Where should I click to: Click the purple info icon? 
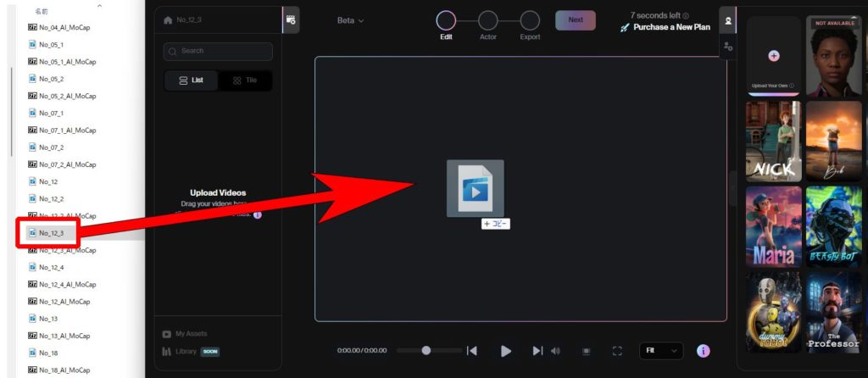tap(704, 351)
